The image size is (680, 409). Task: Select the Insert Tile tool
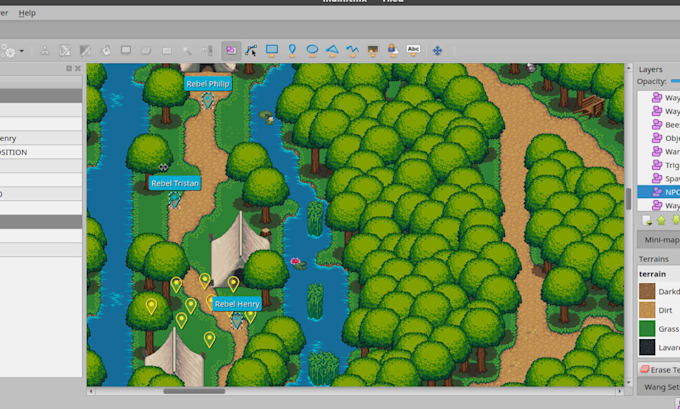click(x=373, y=51)
